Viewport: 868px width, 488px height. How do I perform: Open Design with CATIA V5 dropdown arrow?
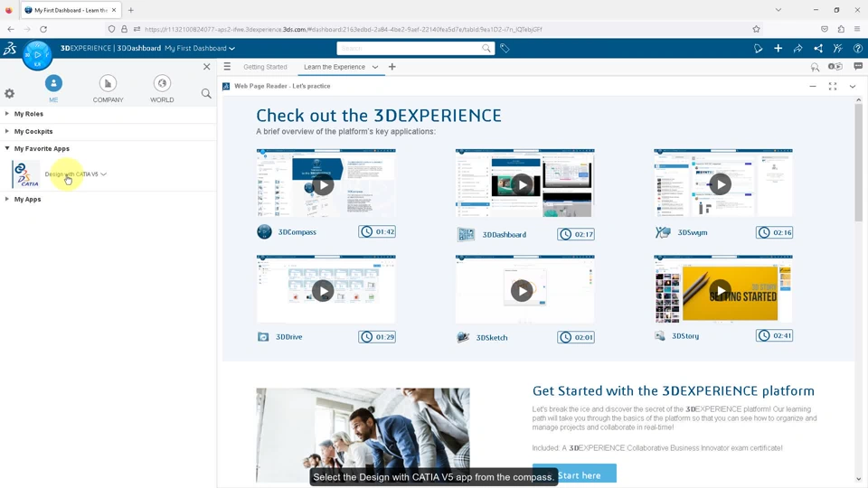coord(103,174)
